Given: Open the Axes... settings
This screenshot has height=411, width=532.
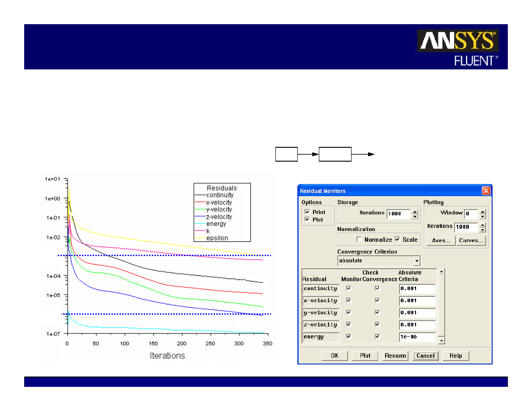Looking at the screenshot, I should [441, 240].
